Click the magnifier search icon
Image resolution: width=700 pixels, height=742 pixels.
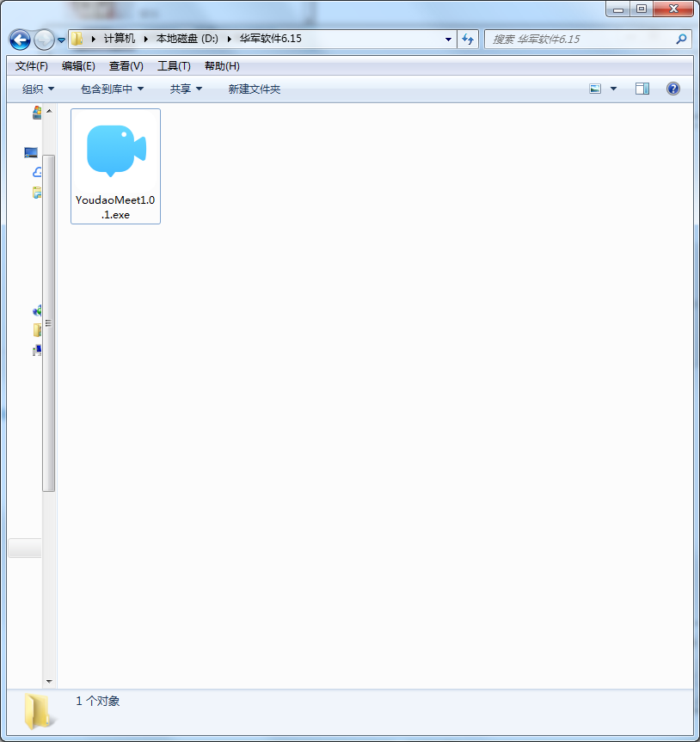(681, 40)
